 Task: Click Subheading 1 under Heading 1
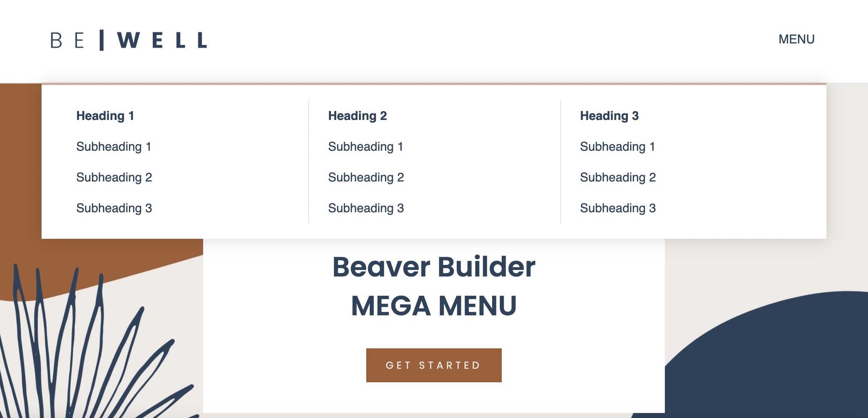tap(115, 147)
